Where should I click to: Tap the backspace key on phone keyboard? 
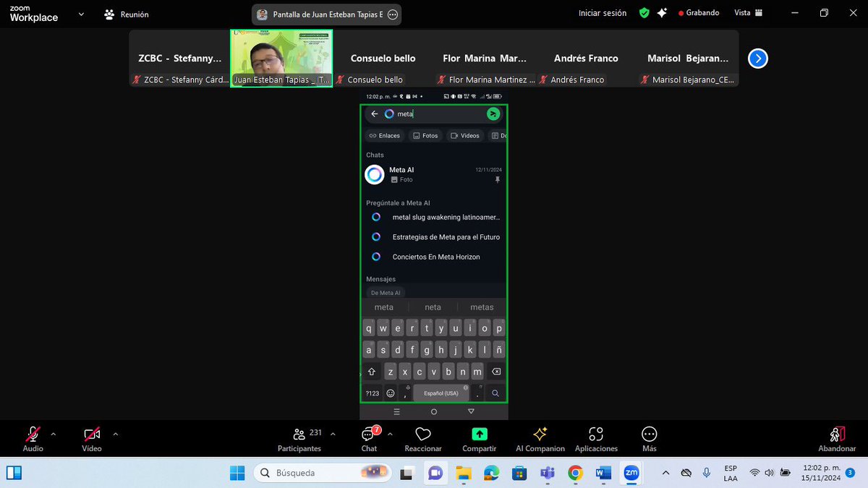(x=496, y=372)
